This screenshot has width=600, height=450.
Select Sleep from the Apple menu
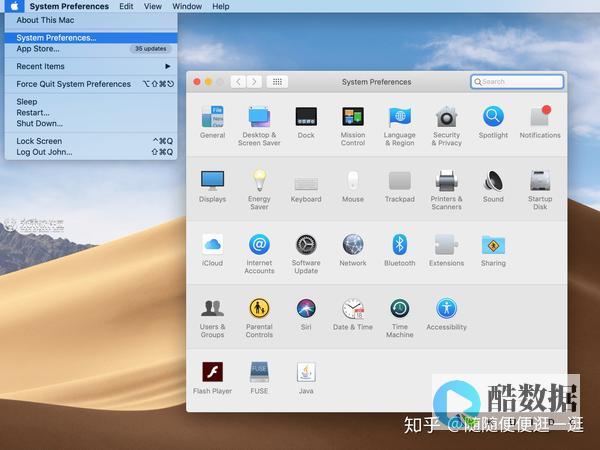coord(91,102)
